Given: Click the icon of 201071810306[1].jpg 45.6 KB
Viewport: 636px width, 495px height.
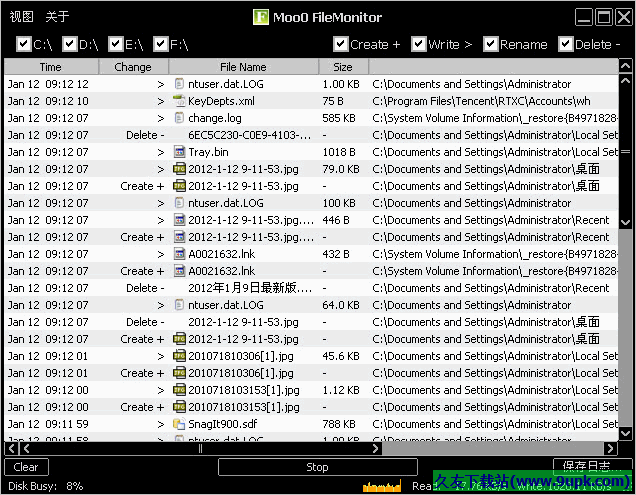Looking at the screenshot, I should tap(179, 356).
